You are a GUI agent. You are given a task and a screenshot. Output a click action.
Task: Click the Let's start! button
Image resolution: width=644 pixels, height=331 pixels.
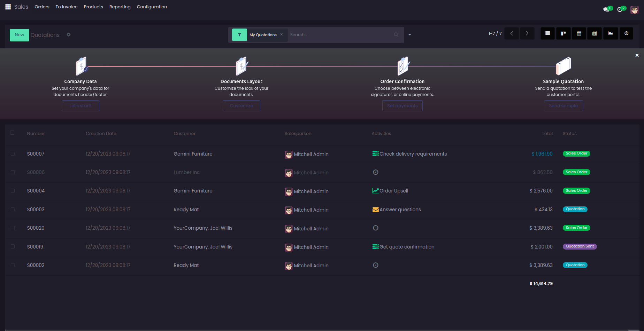pyautogui.click(x=80, y=106)
